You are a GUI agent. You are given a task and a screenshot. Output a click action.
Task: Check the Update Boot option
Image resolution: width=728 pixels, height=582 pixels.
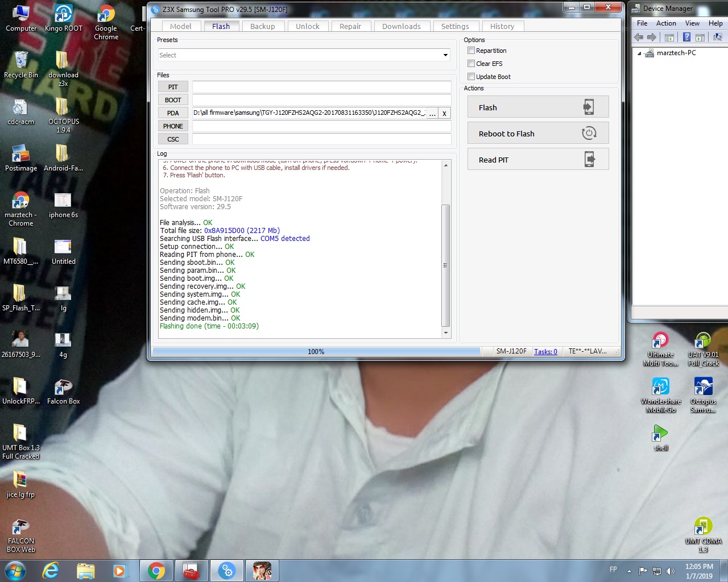pos(471,77)
